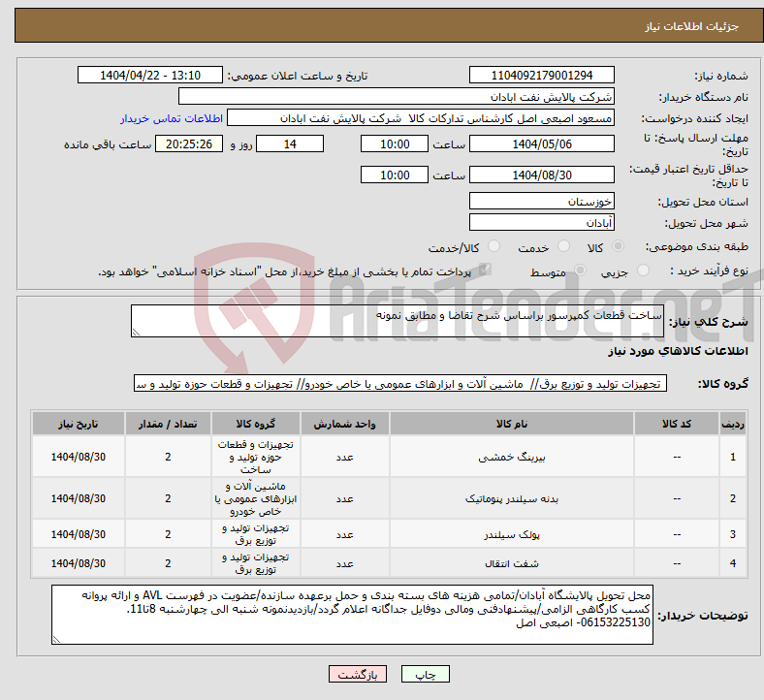This screenshot has width=764, height=700.
Task: Click the اطلاعات کالاهای مورد نیاز heading
Action: click(x=678, y=351)
